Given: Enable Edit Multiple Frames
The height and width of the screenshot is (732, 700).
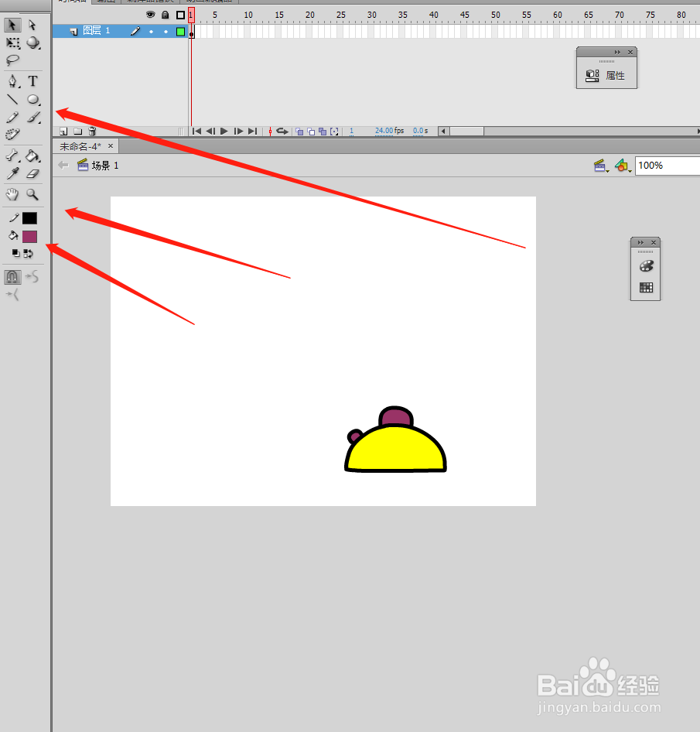Looking at the screenshot, I should 323,132.
